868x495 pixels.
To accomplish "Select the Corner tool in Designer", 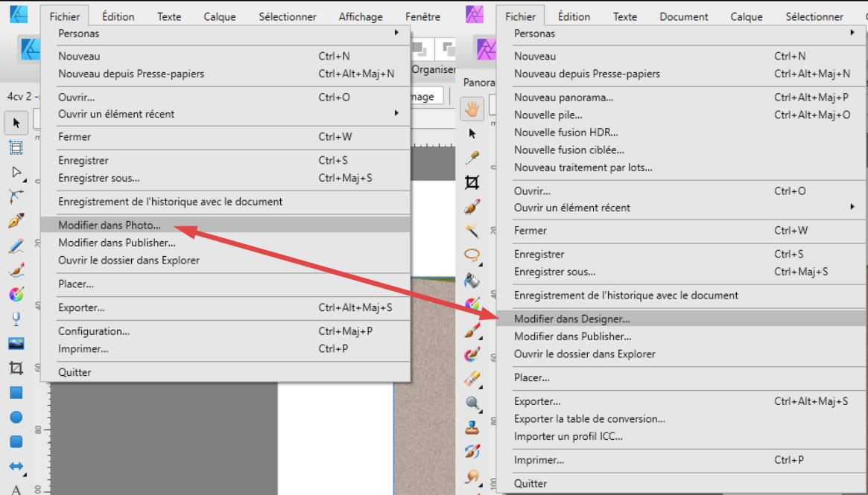I will click(16, 197).
